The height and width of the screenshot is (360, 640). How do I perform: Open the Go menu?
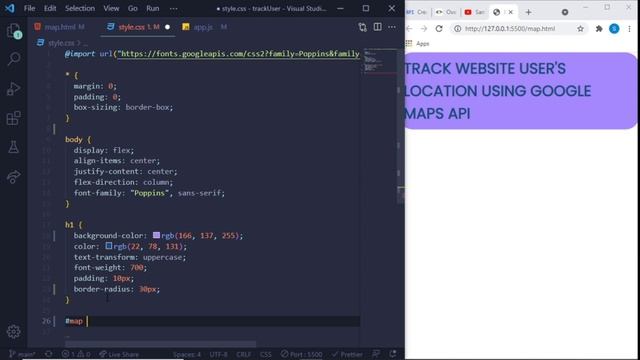(x=133, y=8)
